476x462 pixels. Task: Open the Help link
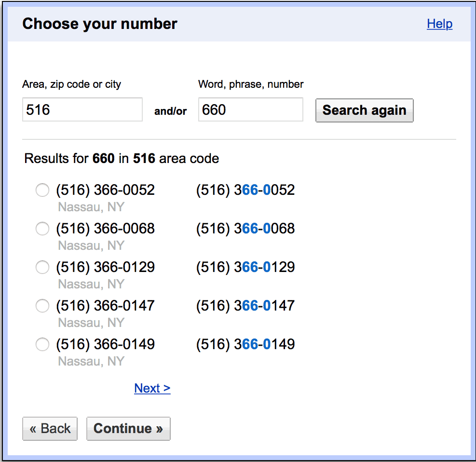point(439,24)
